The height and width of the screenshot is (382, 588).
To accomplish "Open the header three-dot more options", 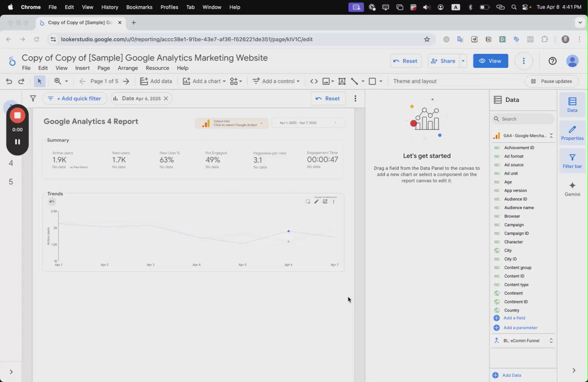I will click(x=524, y=61).
